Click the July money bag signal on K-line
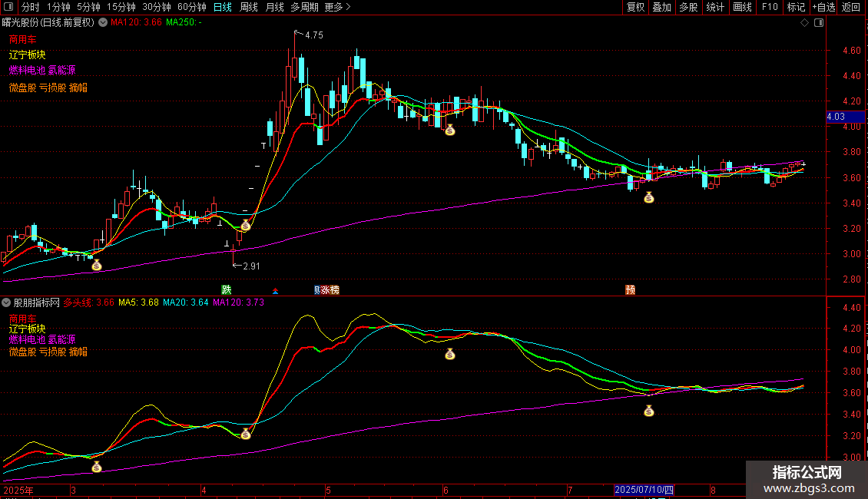This screenshot has height=499, width=868. (649, 197)
